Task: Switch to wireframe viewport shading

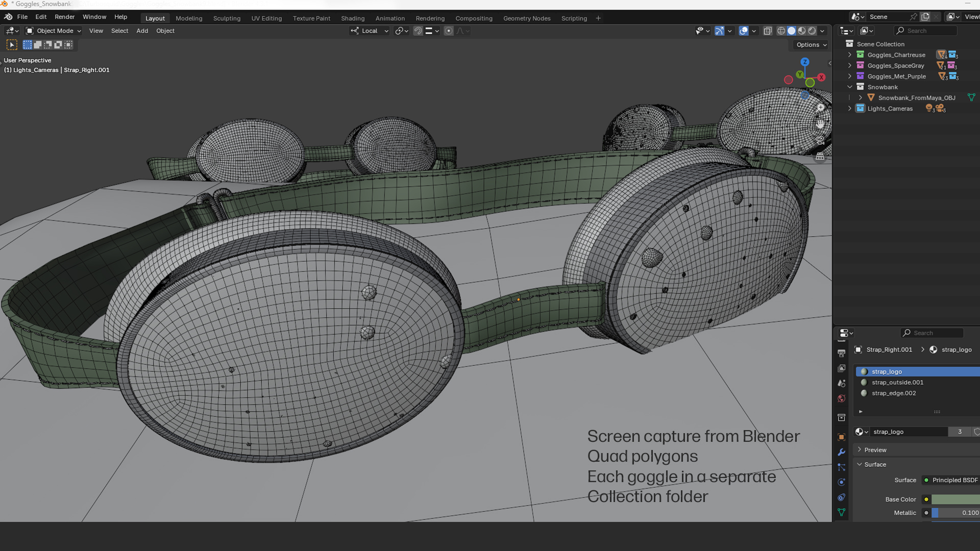Action: coord(781,31)
